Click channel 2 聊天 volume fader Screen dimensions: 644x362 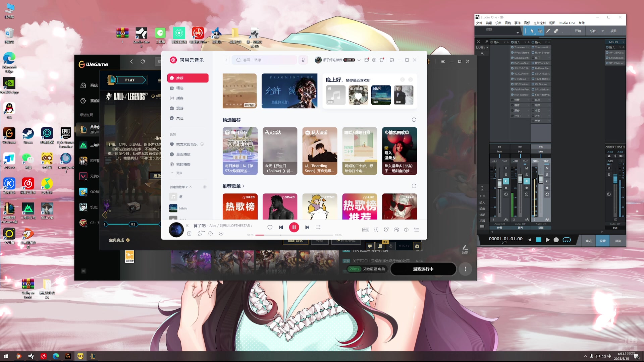coord(520,179)
